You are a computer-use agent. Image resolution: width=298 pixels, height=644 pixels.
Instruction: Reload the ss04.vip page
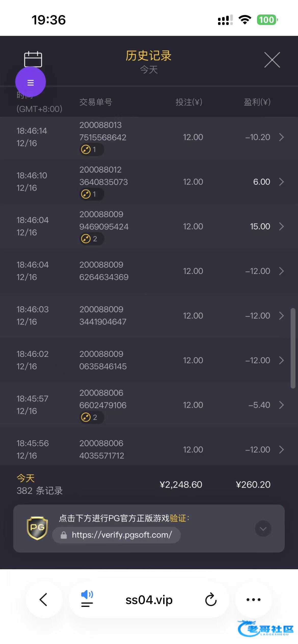(211, 600)
